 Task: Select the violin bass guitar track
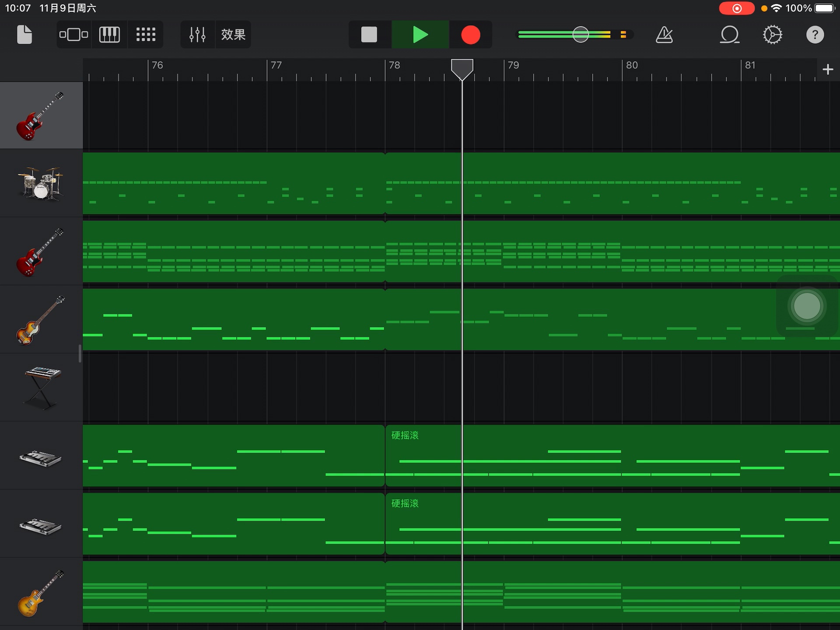[42, 320]
